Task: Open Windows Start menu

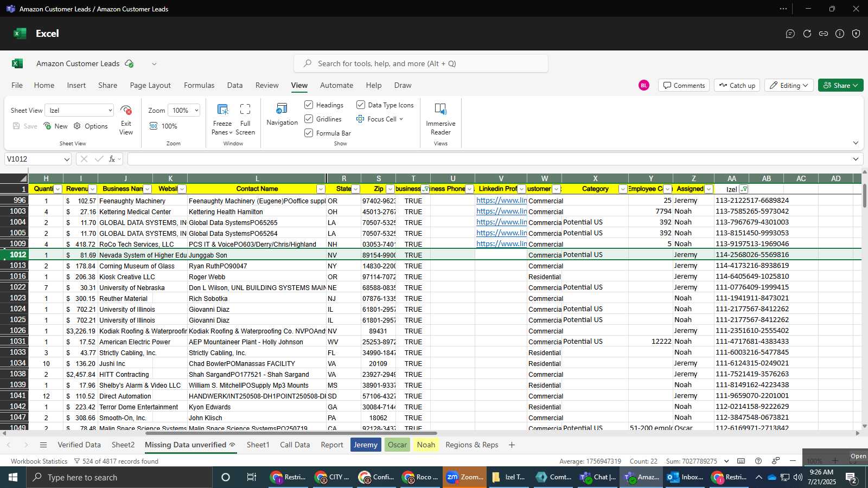Action: pyautogui.click(x=13, y=477)
